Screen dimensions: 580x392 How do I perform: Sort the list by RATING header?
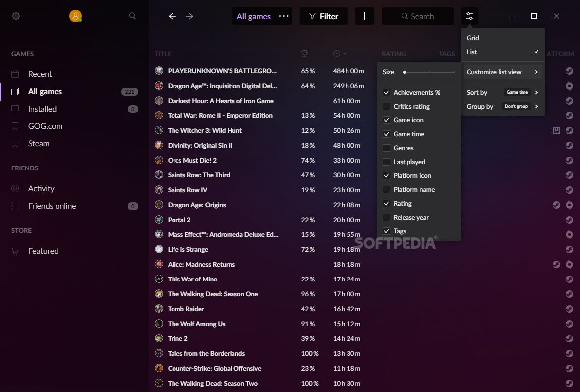coord(394,54)
